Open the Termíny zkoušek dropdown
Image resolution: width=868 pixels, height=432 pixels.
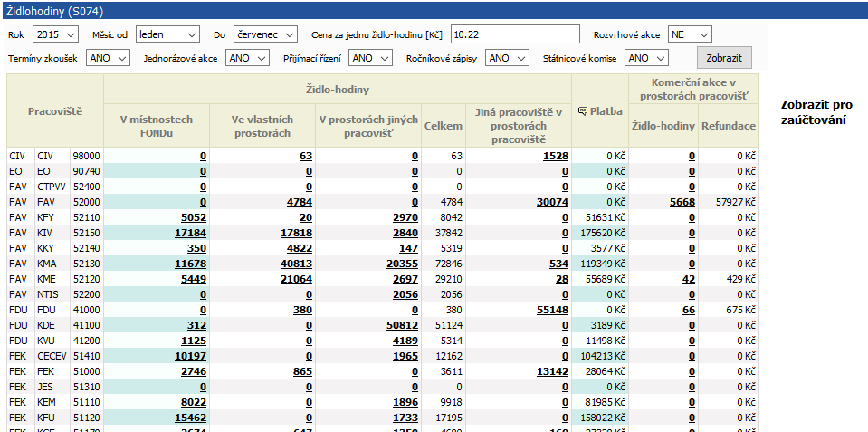tap(108, 58)
